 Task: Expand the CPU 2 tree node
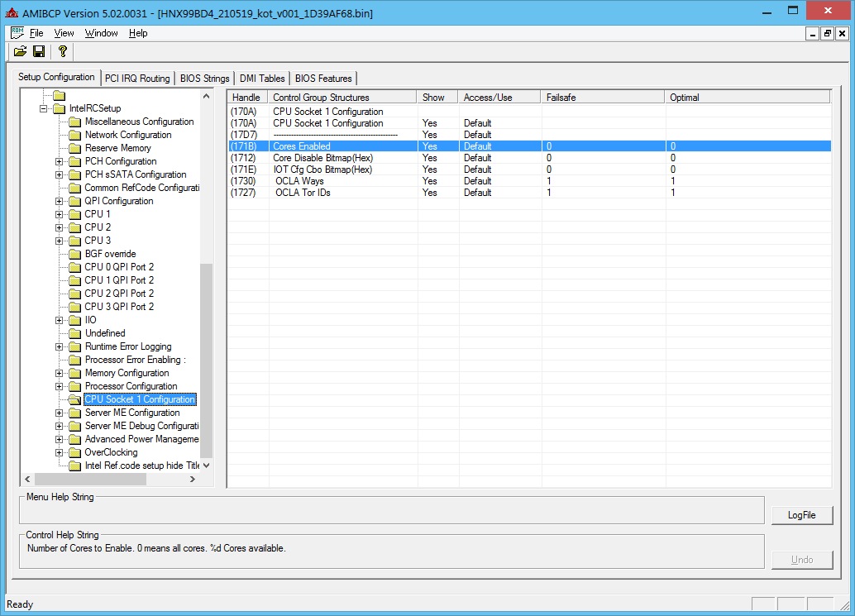pos(59,227)
